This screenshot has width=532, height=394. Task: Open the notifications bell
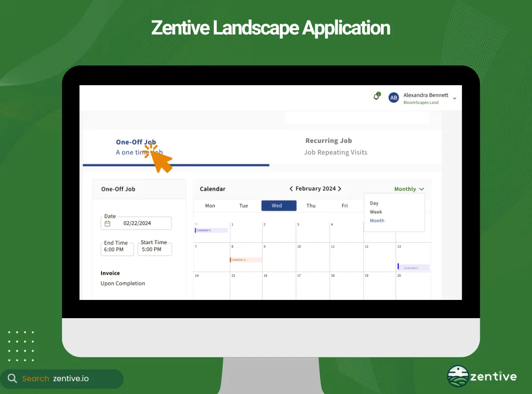[x=376, y=97]
